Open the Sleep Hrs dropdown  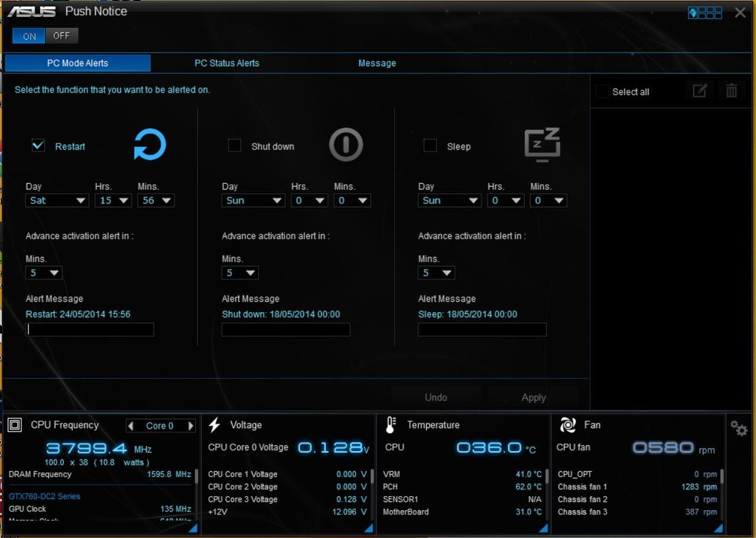coord(506,200)
